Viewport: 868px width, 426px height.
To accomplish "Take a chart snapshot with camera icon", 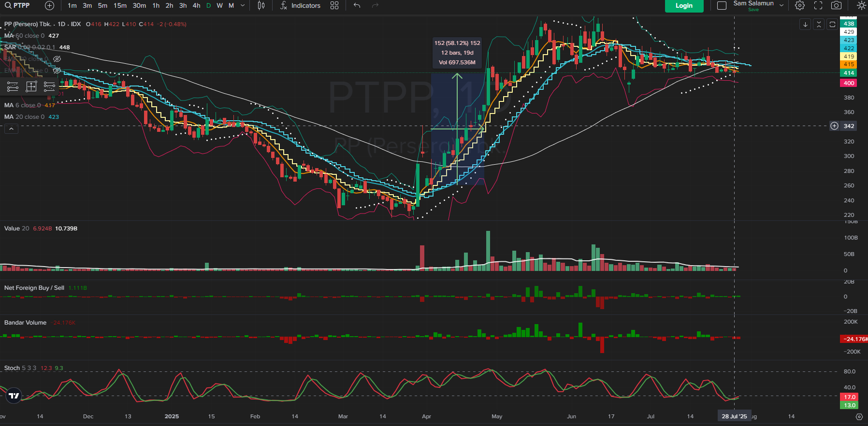I will (837, 5).
